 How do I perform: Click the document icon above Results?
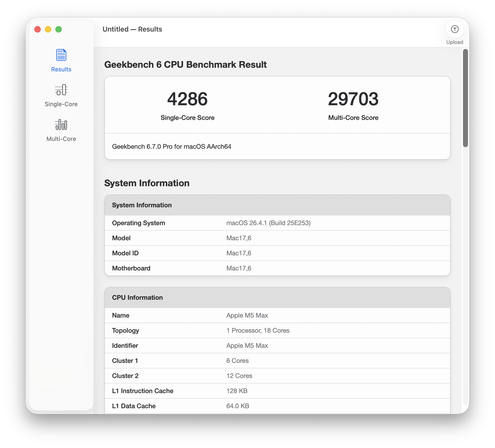pyautogui.click(x=61, y=55)
